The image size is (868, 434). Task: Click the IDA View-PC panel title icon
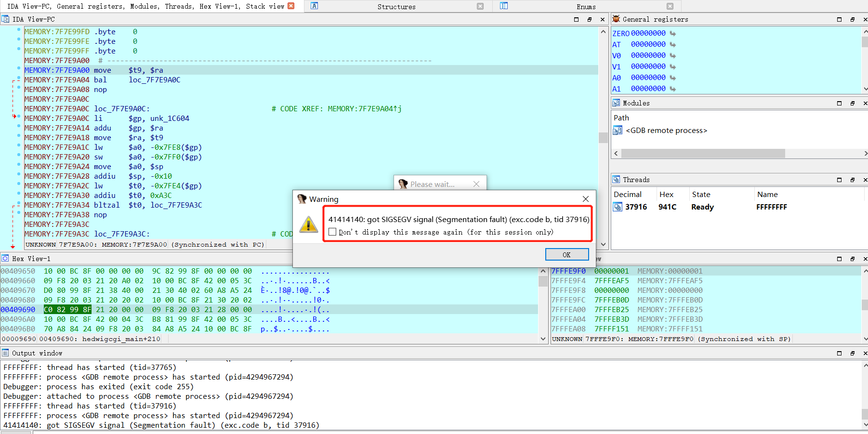pos(5,19)
